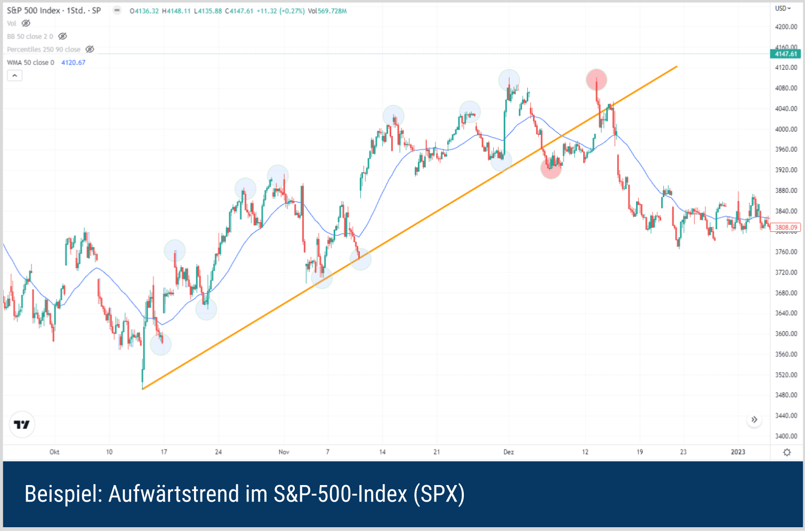
Task: Click the Okt label on time axis
Action: point(54,452)
